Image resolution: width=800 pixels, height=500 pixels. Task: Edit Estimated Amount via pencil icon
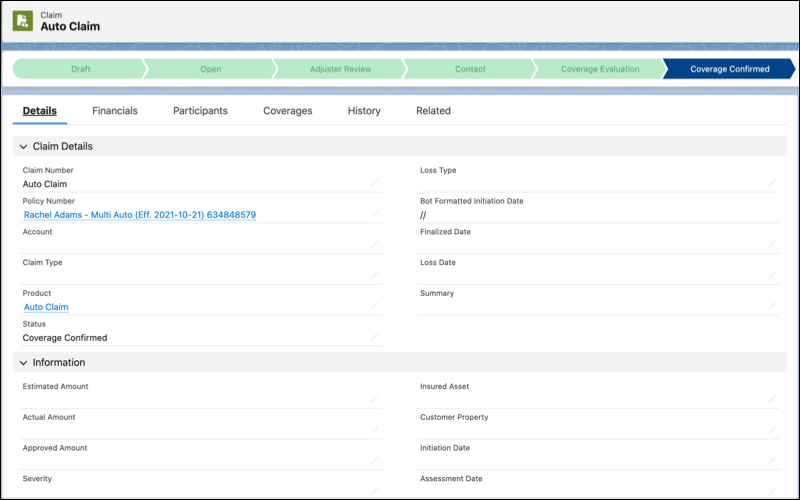(x=374, y=399)
